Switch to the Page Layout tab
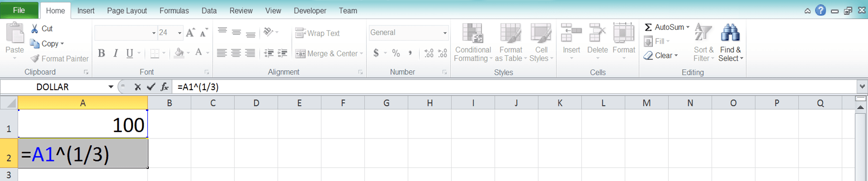Screen dimensions: 868x181 pos(127,10)
